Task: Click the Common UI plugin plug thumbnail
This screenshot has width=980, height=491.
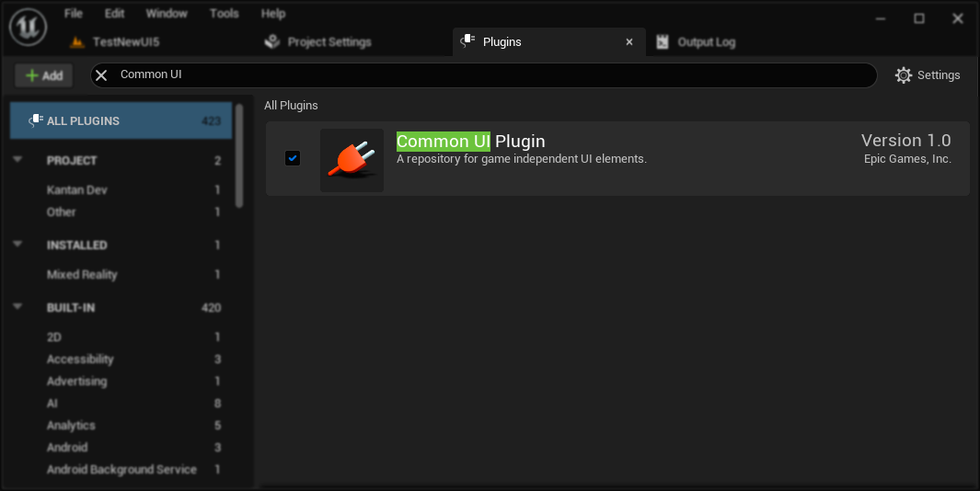Action: (352, 160)
